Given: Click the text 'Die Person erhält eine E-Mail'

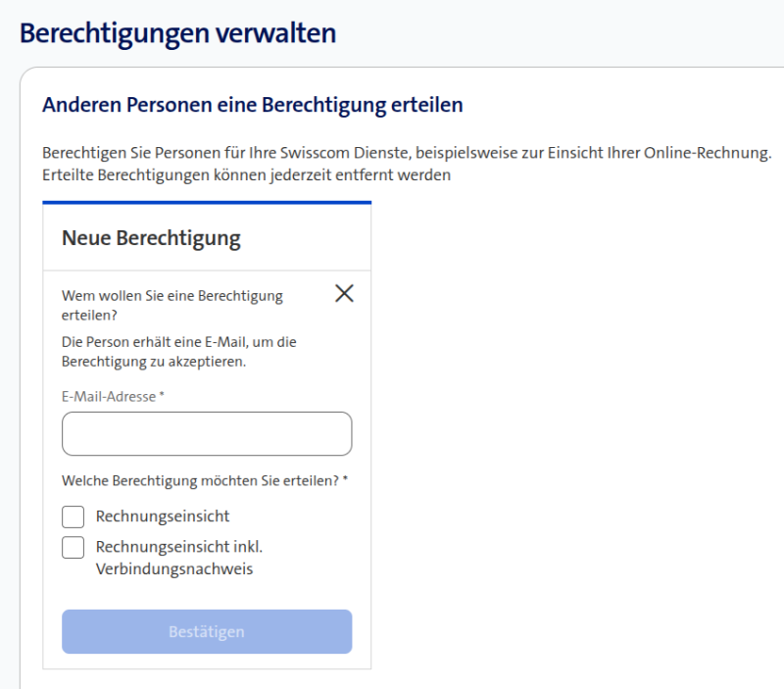Looking at the screenshot, I should tap(178, 342).
